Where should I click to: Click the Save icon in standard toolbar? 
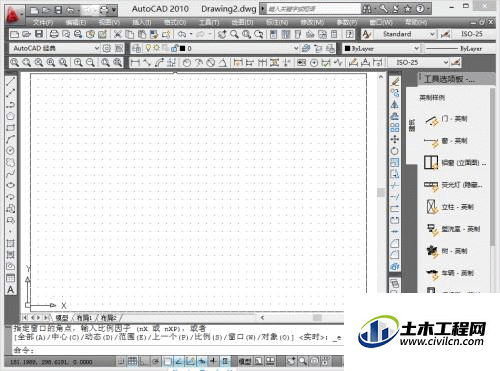pos(39,34)
